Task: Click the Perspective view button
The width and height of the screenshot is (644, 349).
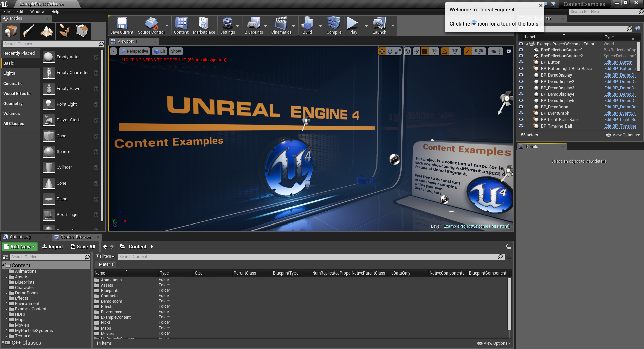Action: click(x=134, y=51)
